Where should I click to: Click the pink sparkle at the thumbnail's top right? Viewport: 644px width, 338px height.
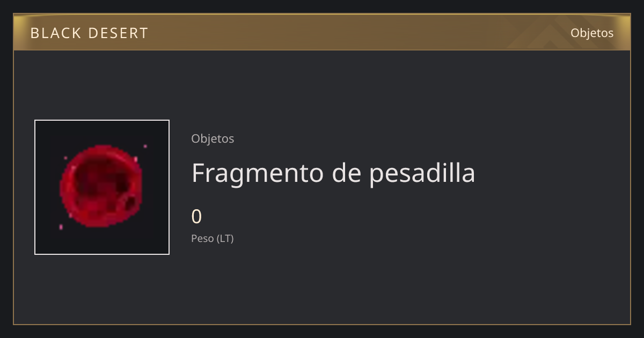[x=145, y=146]
